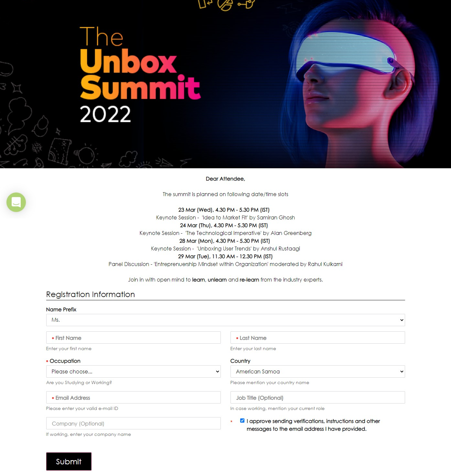Click the Registration Information heading

click(91, 294)
